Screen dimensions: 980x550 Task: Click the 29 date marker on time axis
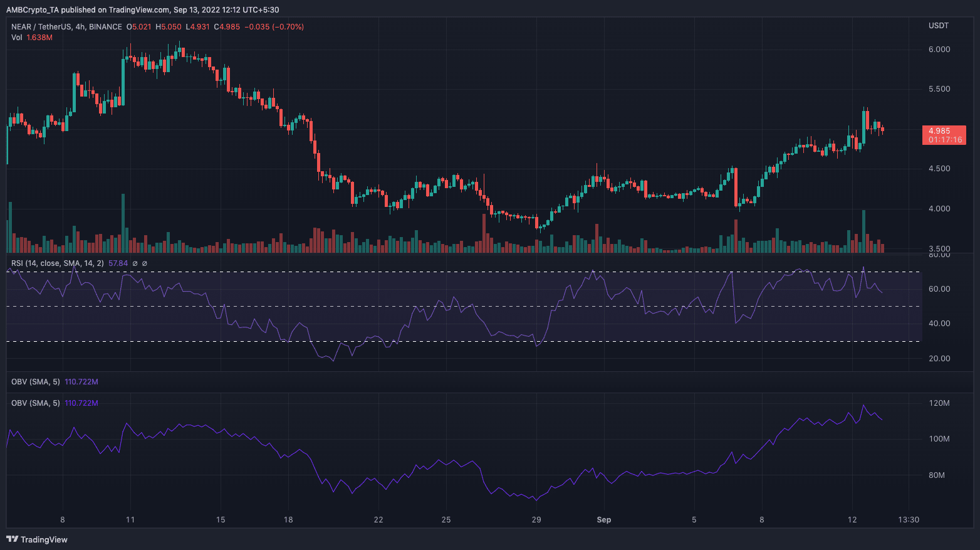tap(536, 520)
